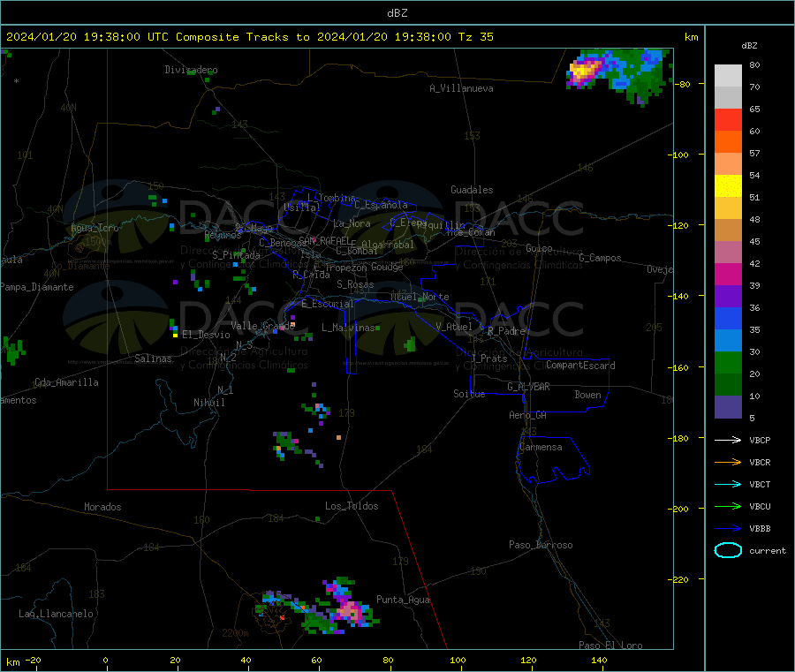The width and height of the screenshot is (795, 672).
Task: Click the 'VBCP' legend label
Action: tap(760, 441)
